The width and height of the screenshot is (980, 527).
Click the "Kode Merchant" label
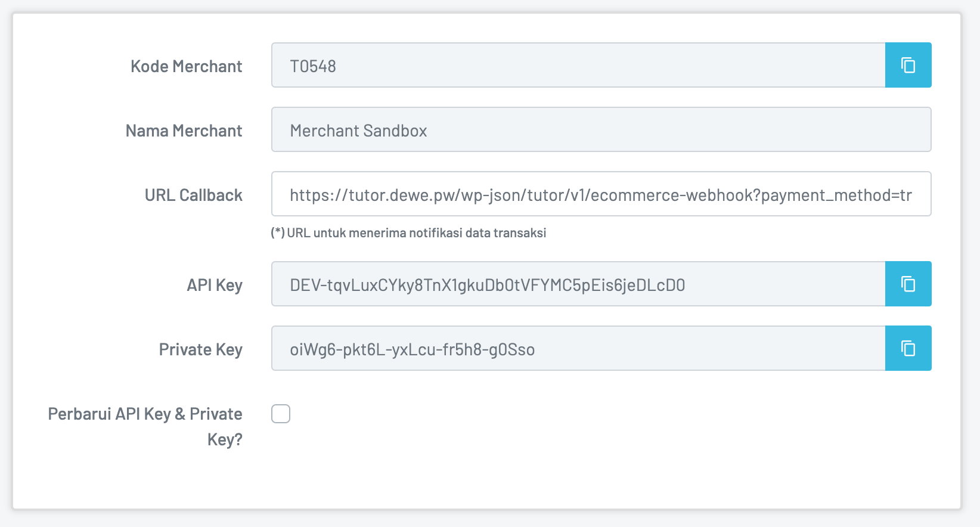click(x=187, y=66)
